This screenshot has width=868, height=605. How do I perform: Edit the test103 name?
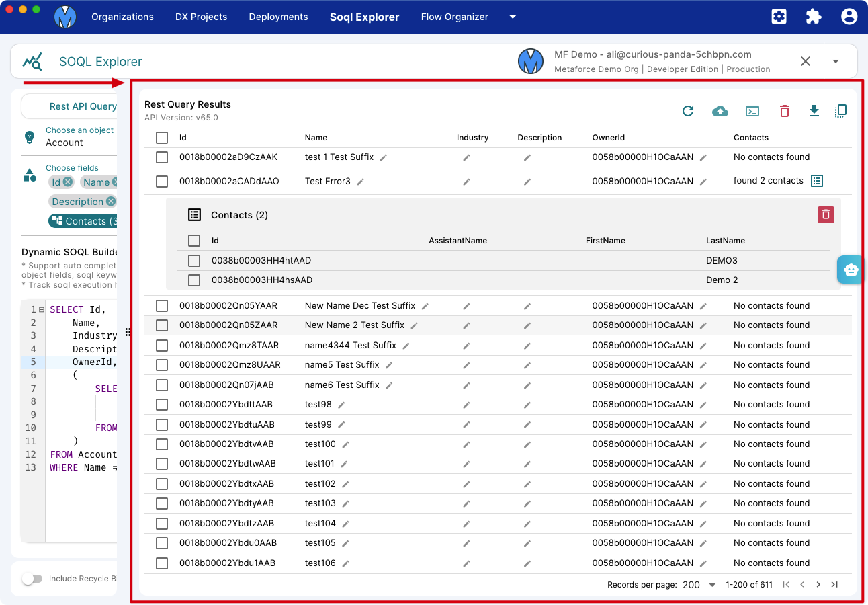346,503
